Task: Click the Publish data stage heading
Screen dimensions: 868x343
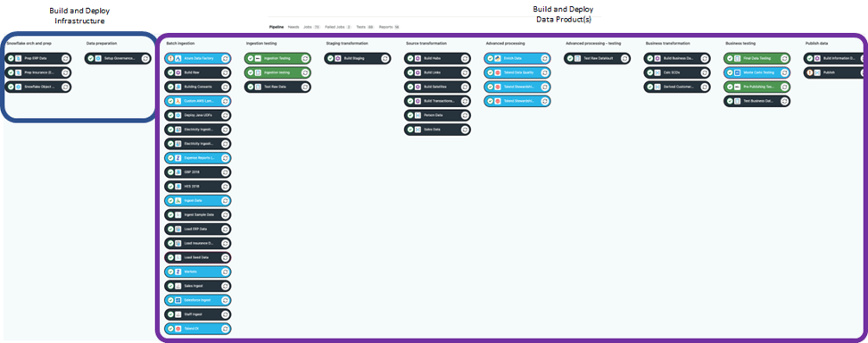Action: click(817, 43)
